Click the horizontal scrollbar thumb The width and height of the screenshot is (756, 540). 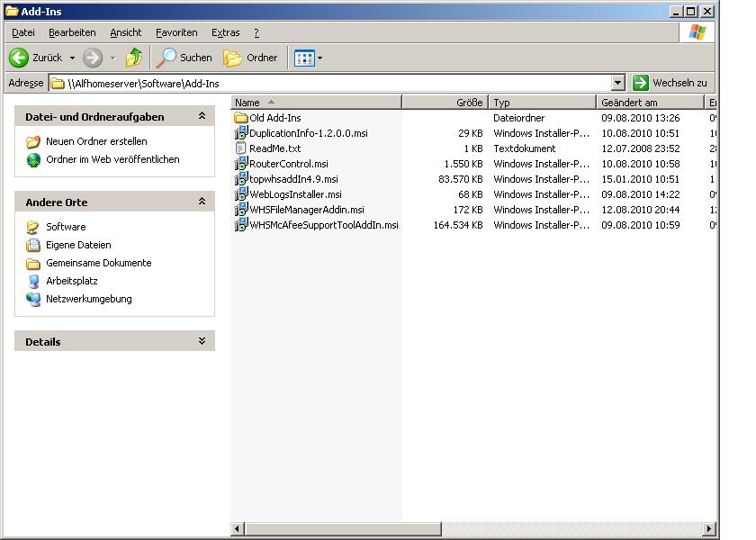(x=342, y=528)
